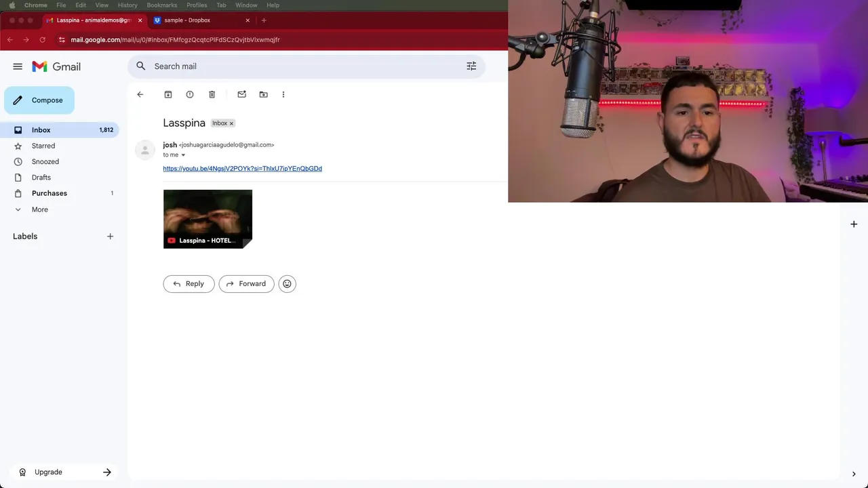The image size is (868, 488).
Task: Click the Reply button
Action: pos(189,284)
